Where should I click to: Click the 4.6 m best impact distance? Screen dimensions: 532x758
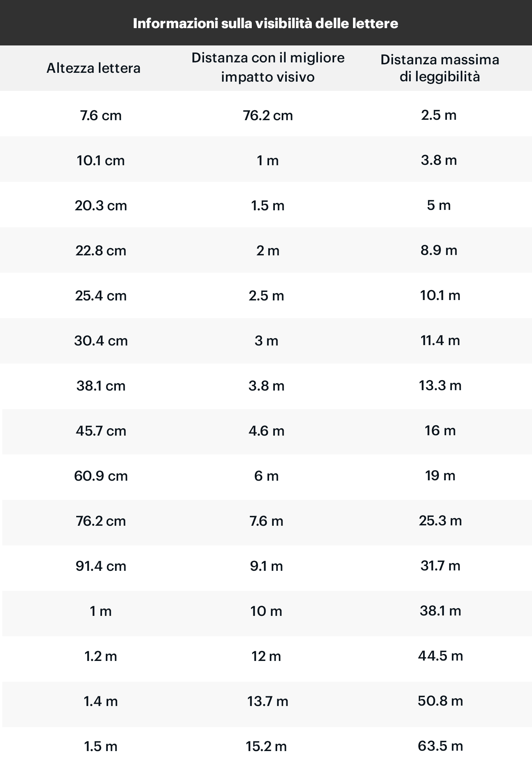pyautogui.click(x=266, y=431)
